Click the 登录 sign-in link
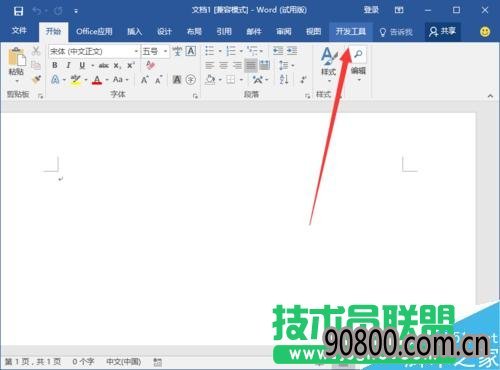Screen dimensions: 500x370 tap(371, 10)
